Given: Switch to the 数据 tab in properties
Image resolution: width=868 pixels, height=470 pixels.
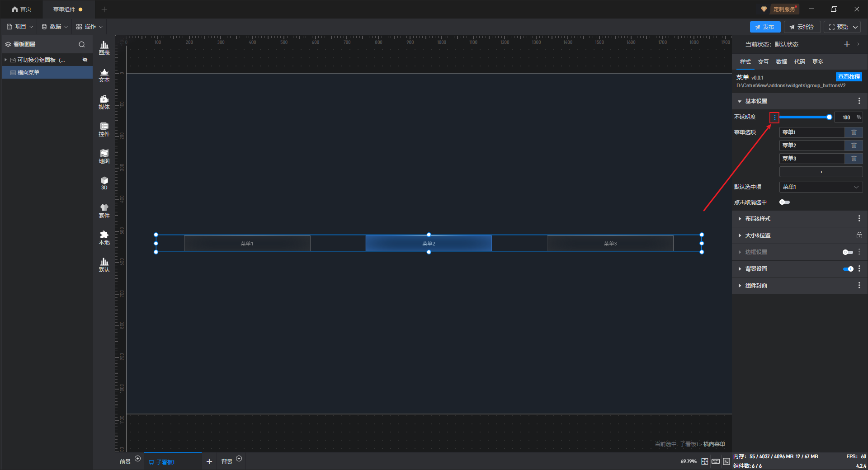Looking at the screenshot, I should pyautogui.click(x=781, y=62).
